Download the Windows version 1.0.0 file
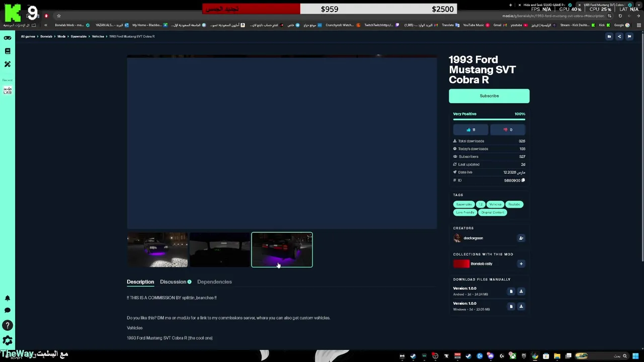Image resolution: width=644 pixels, height=362 pixels. [x=521, y=306]
